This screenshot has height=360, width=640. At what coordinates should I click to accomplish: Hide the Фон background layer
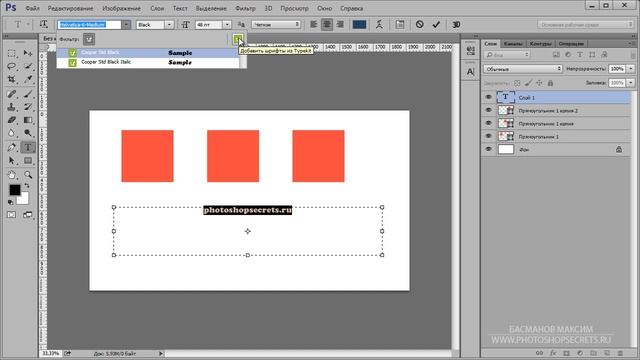point(488,149)
